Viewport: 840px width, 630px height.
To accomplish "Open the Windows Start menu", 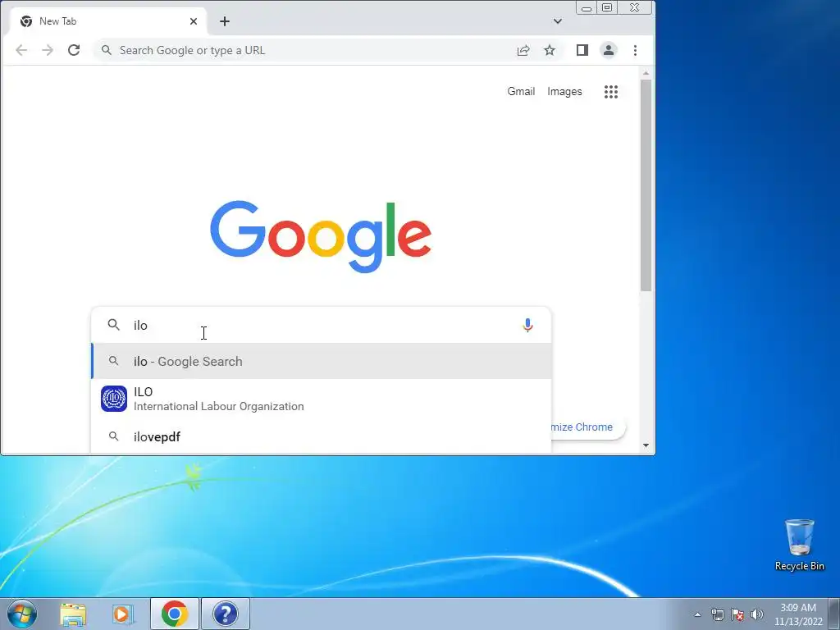I will point(22,614).
